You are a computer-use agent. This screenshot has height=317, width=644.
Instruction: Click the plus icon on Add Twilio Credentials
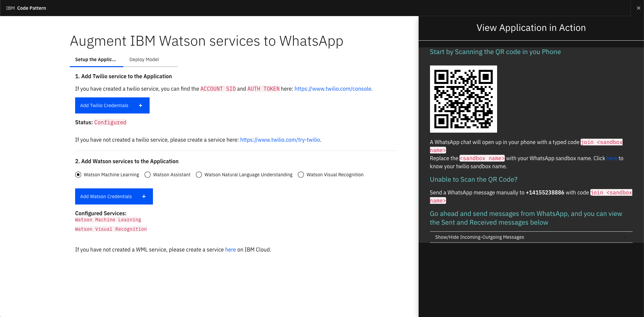(141, 105)
